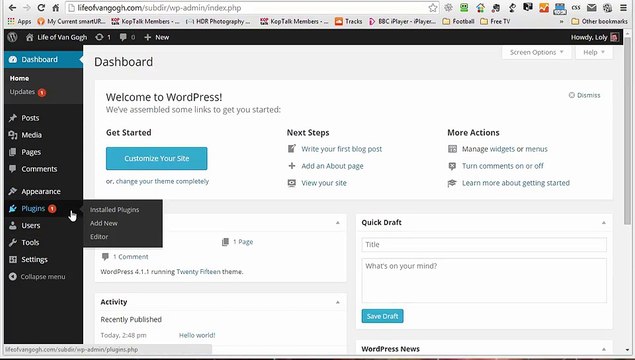Image resolution: width=635 pixels, height=360 pixels.
Task: Open the Media library menu
Action: pyautogui.click(x=43, y=135)
